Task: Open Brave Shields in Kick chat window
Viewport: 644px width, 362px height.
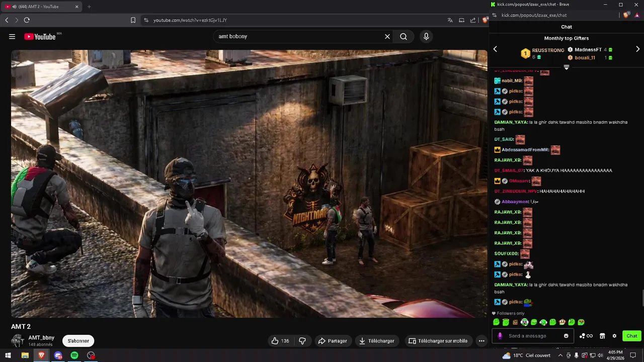Action: tap(626, 16)
